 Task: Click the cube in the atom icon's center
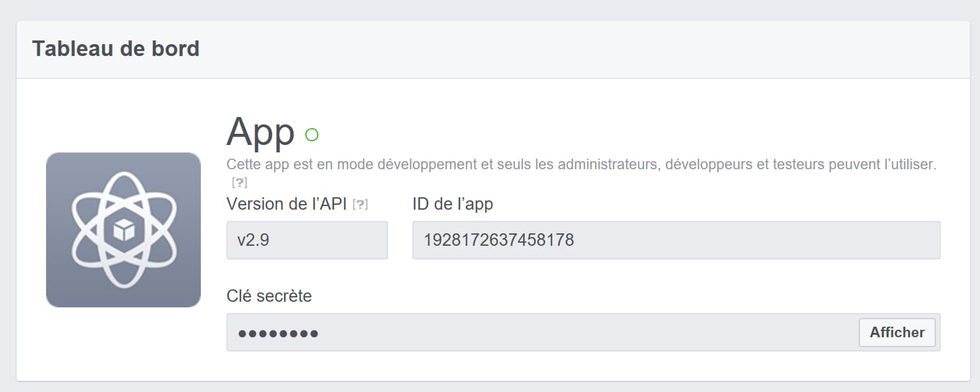pos(124,231)
